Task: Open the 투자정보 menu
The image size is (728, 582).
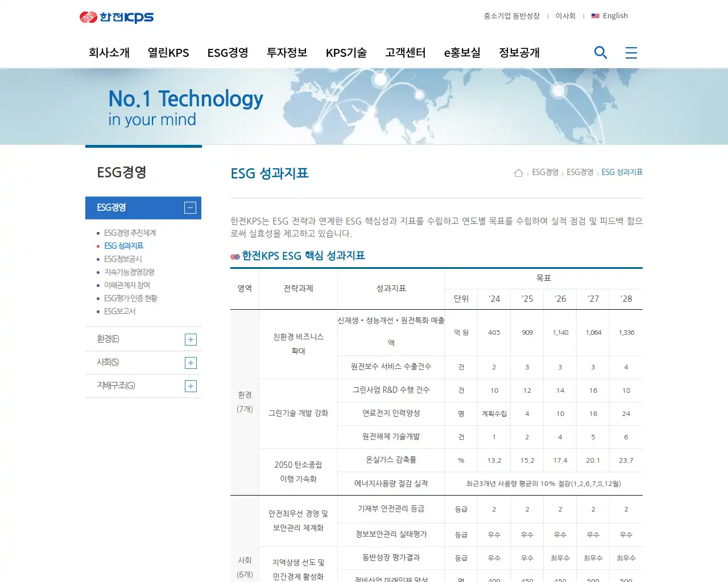Action: tap(287, 52)
